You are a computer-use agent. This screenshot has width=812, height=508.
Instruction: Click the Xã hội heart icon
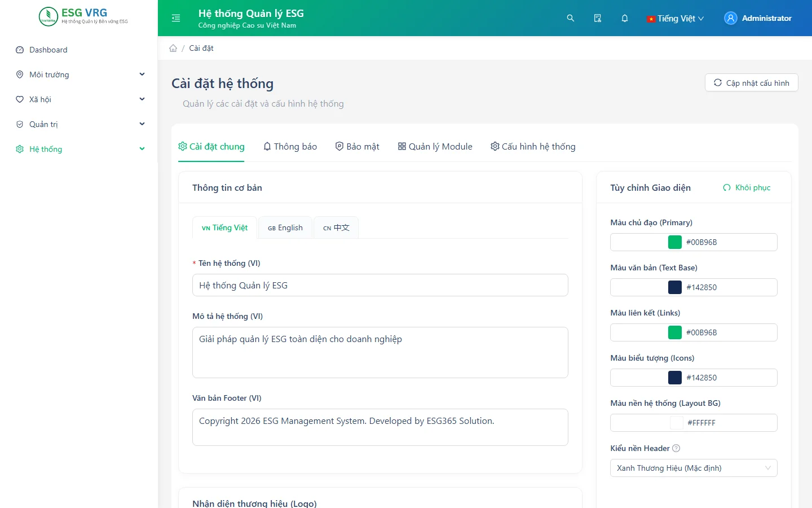[20, 99]
